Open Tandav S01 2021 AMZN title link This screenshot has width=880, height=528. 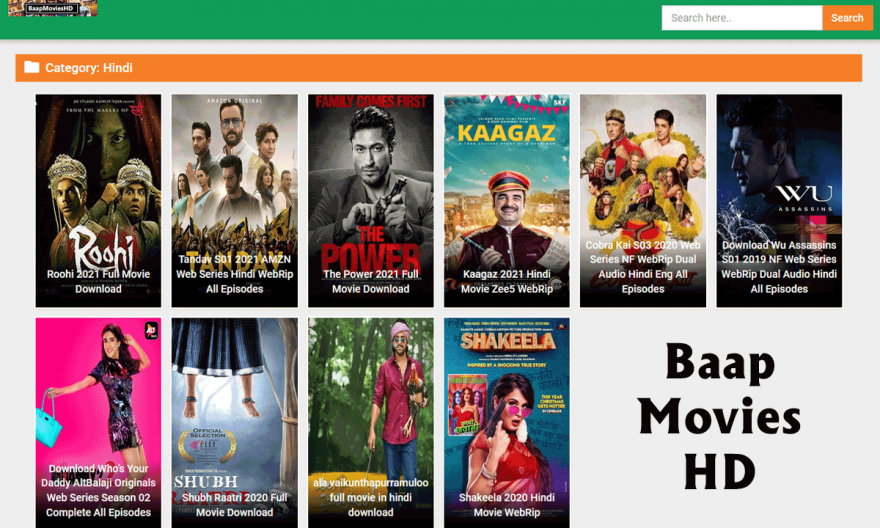pos(235,274)
